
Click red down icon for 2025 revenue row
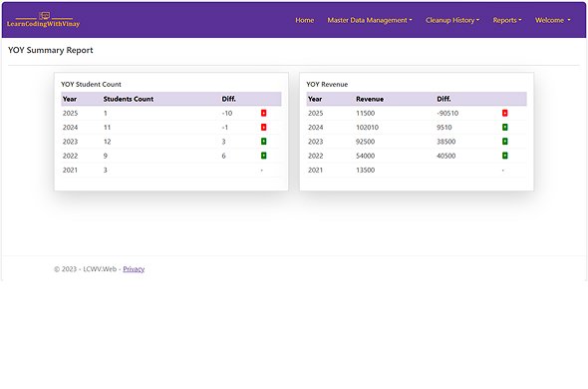point(504,113)
